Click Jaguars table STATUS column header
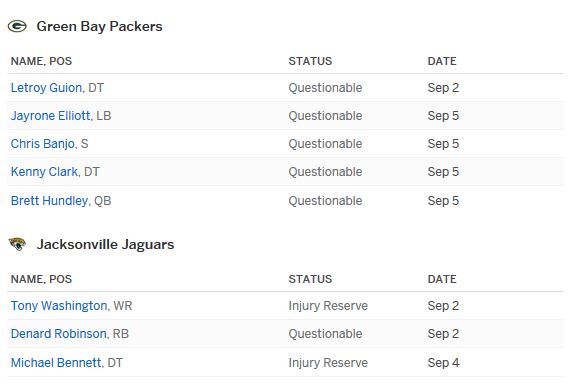 tap(310, 279)
